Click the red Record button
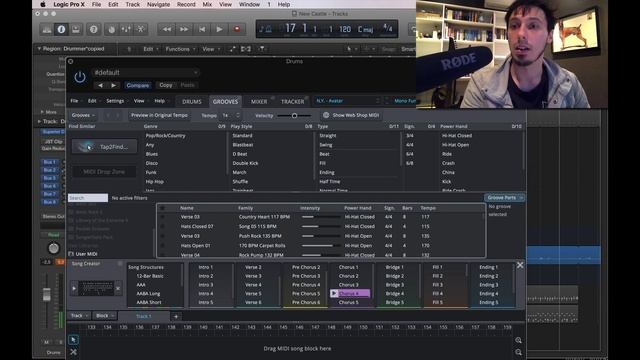Viewport: 640px width, 360px height. [237, 29]
